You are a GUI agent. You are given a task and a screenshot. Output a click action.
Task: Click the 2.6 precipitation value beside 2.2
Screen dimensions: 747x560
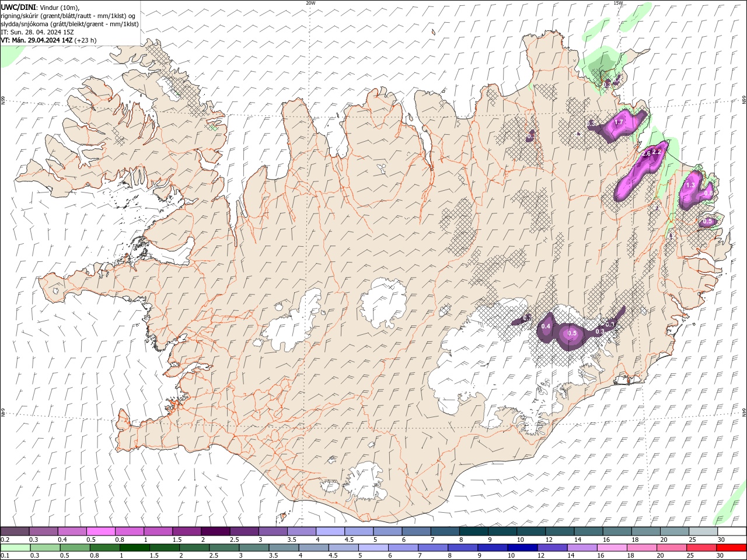(x=646, y=155)
